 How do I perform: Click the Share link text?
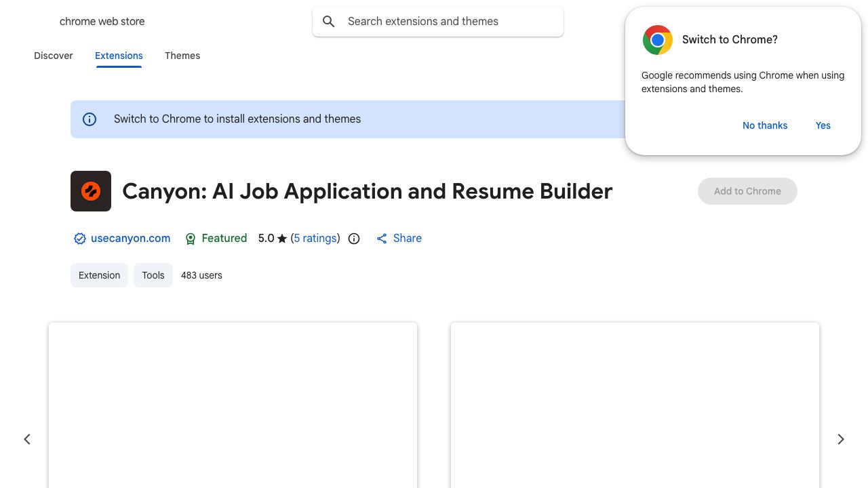pos(408,239)
